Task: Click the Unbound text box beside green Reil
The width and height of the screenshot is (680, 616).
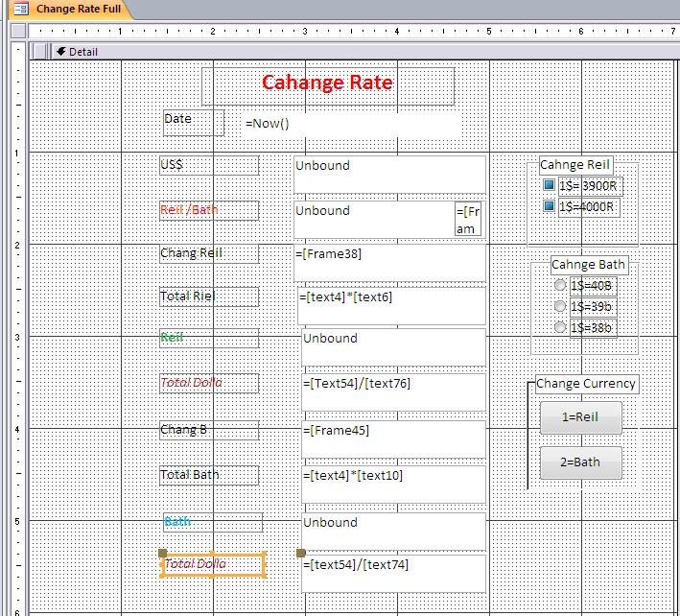Action: point(393,347)
